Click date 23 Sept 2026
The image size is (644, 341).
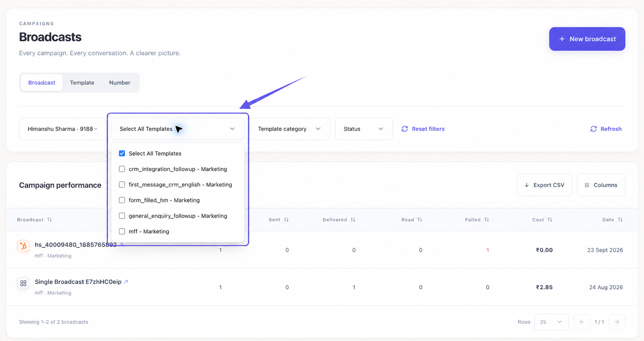(x=605, y=250)
